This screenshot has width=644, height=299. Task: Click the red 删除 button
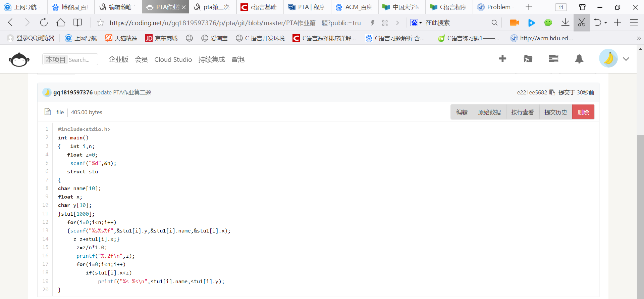pyautogui.click(x=583, y=112)
